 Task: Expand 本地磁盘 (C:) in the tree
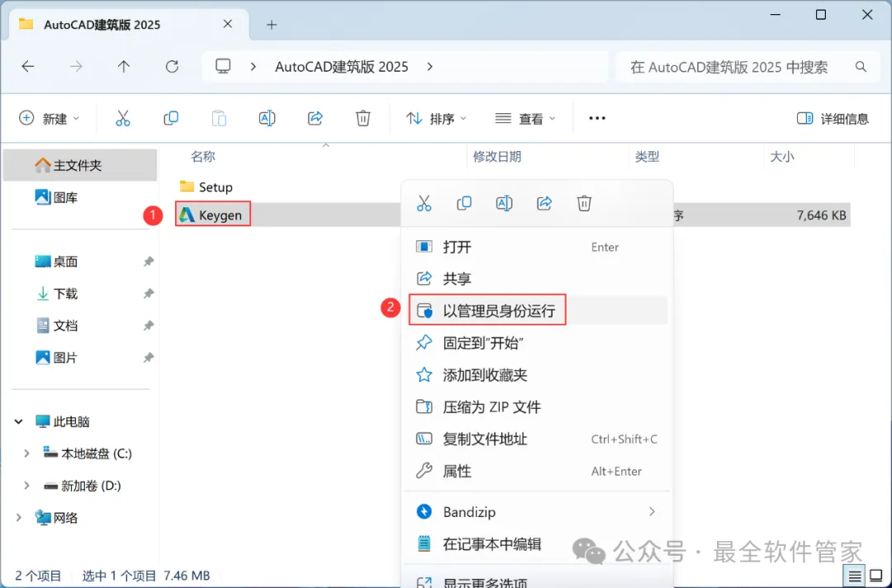(26, 453)
